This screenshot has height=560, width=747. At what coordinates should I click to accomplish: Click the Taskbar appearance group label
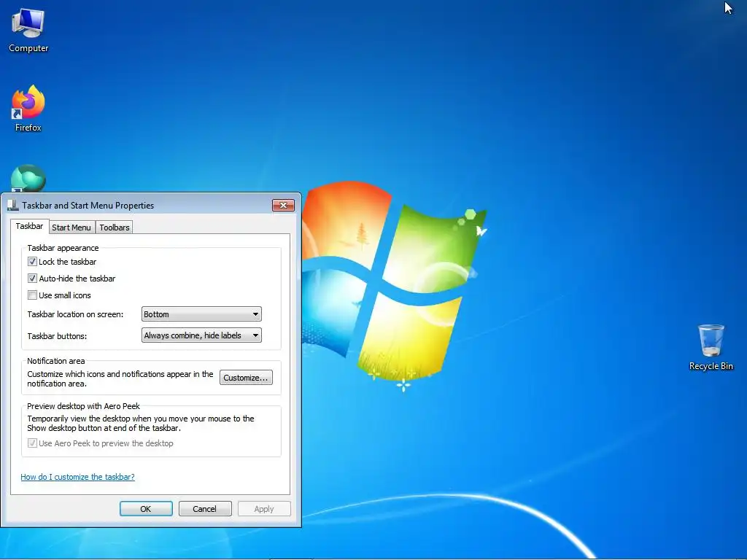coord(63,248)
